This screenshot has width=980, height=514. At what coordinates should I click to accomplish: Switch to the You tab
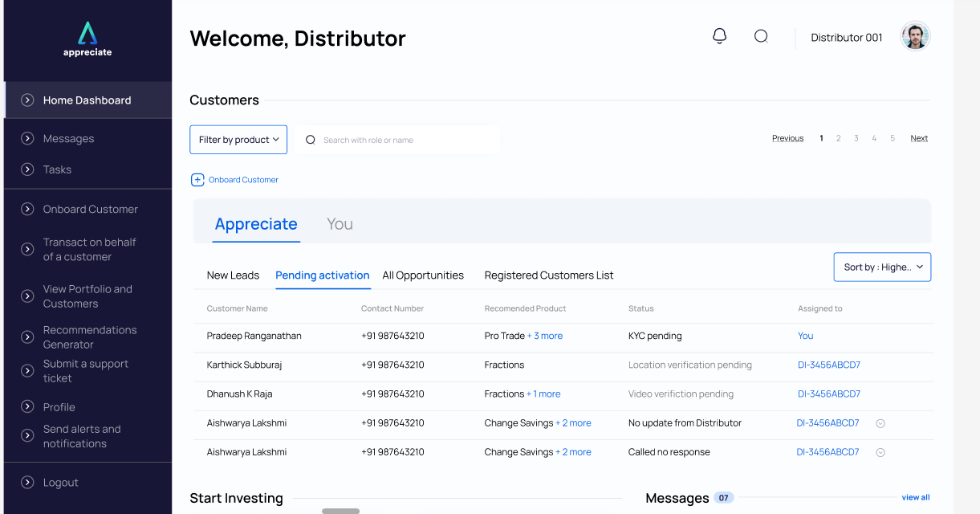point(340,224)
